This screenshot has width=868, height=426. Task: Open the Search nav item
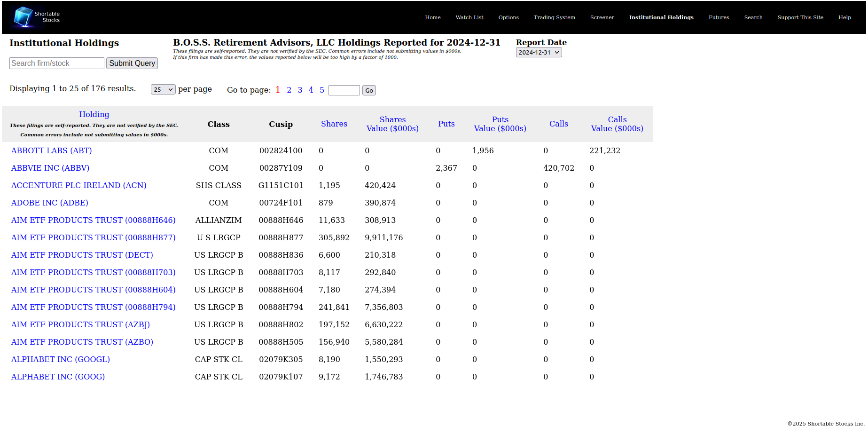click(x=753, y=17)
